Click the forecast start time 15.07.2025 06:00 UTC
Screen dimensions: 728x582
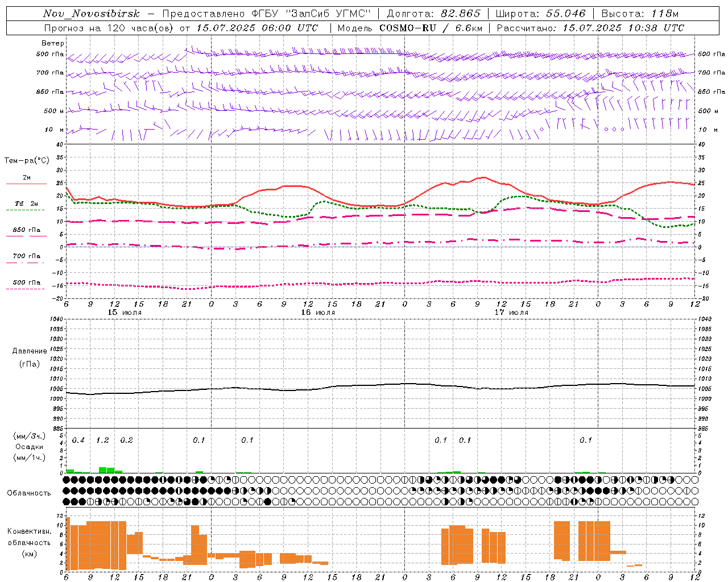coord(257,28)
